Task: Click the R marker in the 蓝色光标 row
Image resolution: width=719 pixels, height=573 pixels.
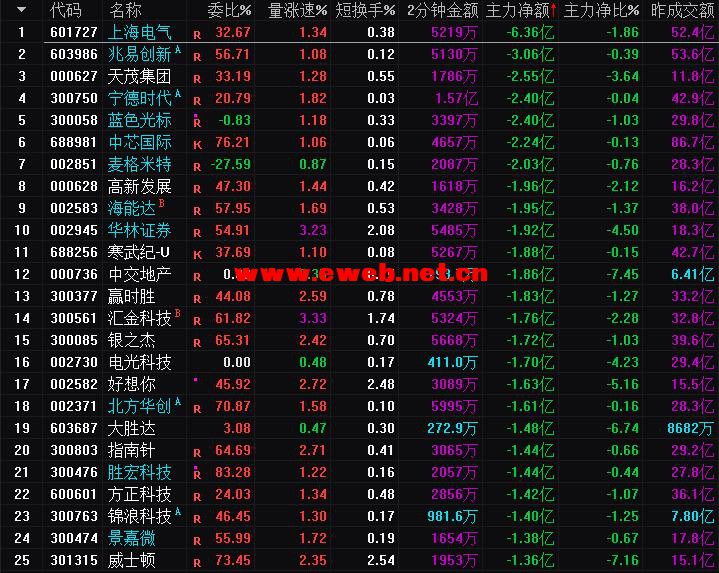Action: click(197, 122)
